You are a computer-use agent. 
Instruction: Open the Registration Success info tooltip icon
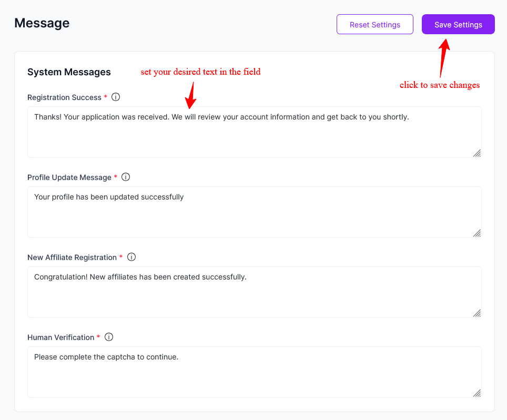pyautogui.click(x=116, y=97)
